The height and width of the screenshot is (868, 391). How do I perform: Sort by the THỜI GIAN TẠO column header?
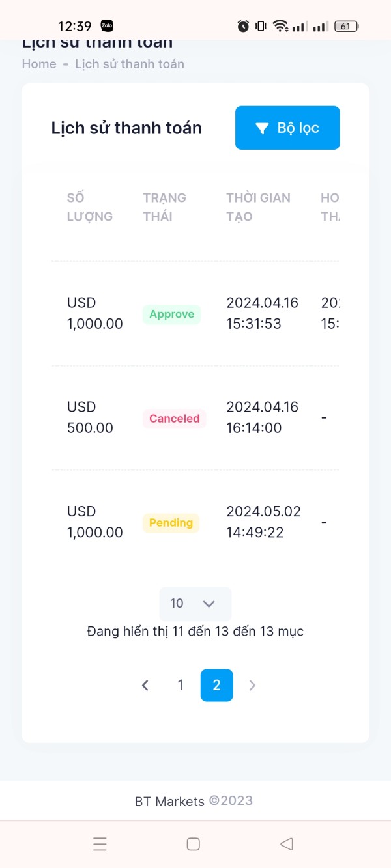(258, 207)
